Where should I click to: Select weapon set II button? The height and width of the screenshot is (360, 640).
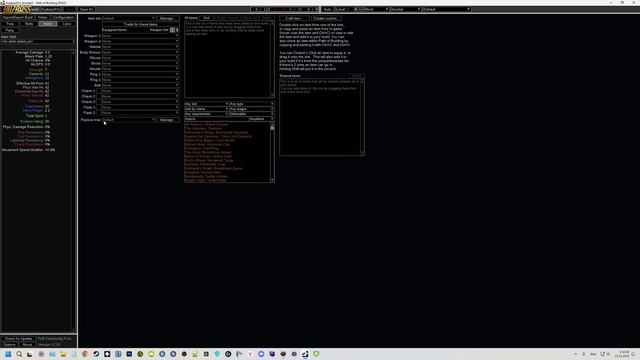coord(177,30)
